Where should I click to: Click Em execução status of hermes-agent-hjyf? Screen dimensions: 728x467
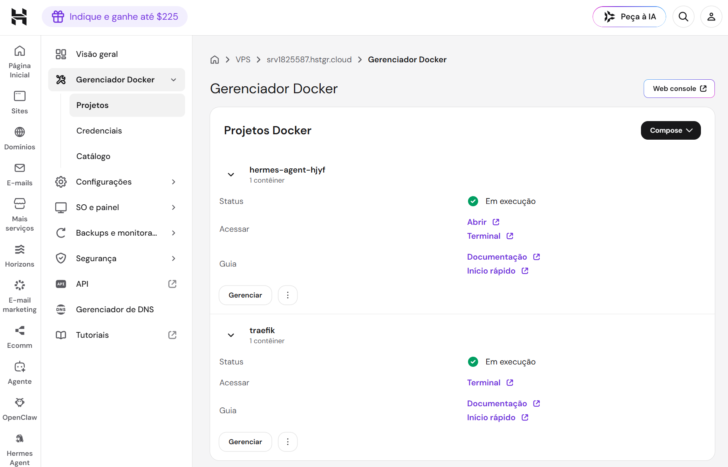coord(501,201)
